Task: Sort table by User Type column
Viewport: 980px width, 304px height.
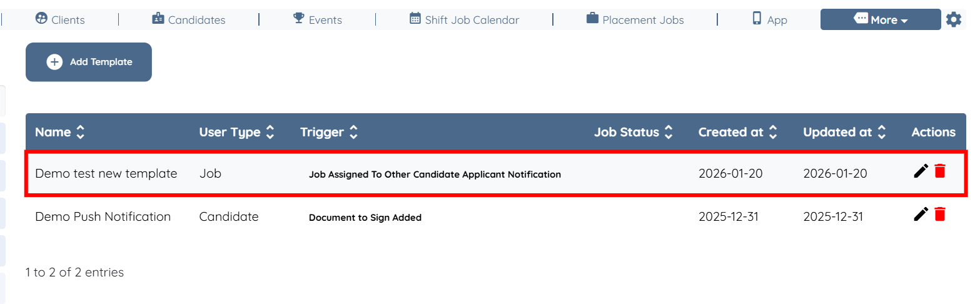Action: 270,132
